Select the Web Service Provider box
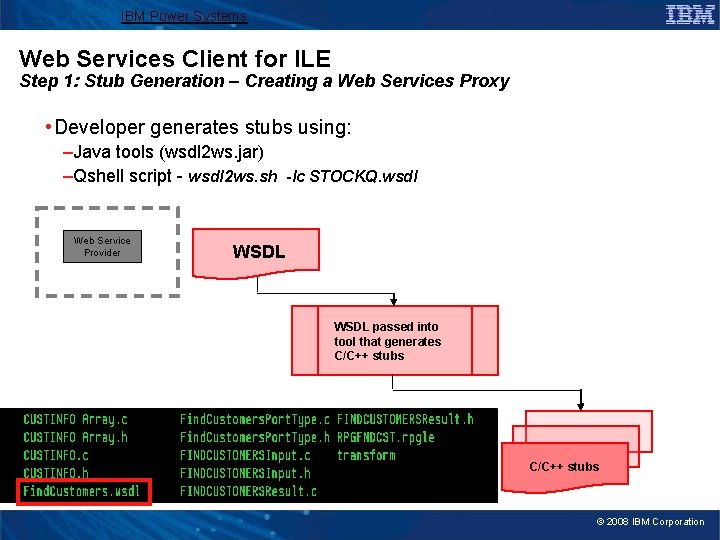 (102, 247)
